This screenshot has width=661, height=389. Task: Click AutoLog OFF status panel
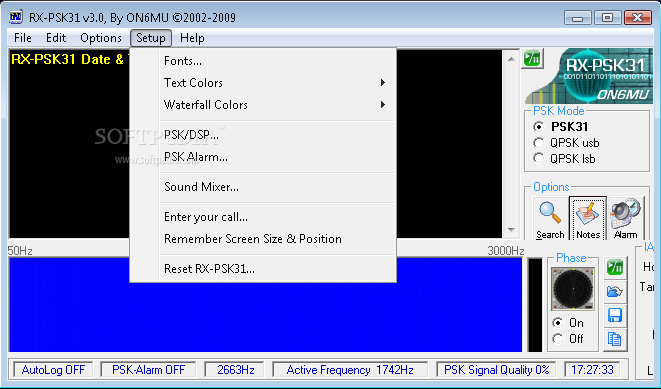[53, 370]
